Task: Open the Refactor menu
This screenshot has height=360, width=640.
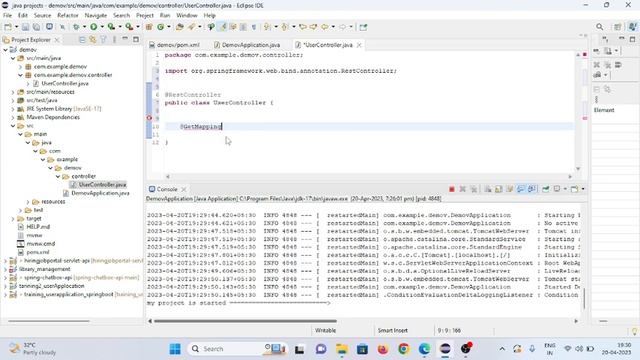Action: pyautogui.click(x=68, y=16)
